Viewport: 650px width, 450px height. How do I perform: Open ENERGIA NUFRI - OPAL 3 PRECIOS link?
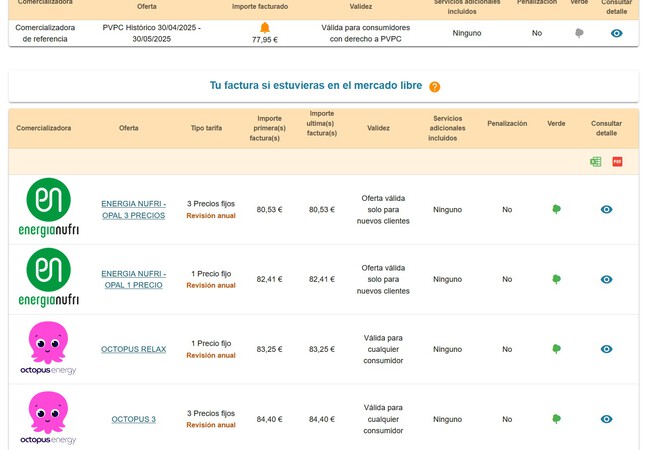click(133, 210)
